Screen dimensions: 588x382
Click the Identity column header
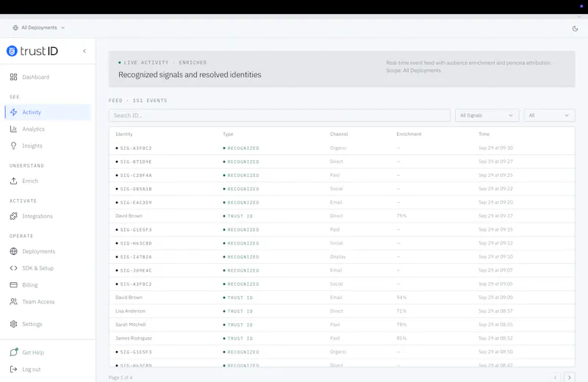tap(123, 134)
